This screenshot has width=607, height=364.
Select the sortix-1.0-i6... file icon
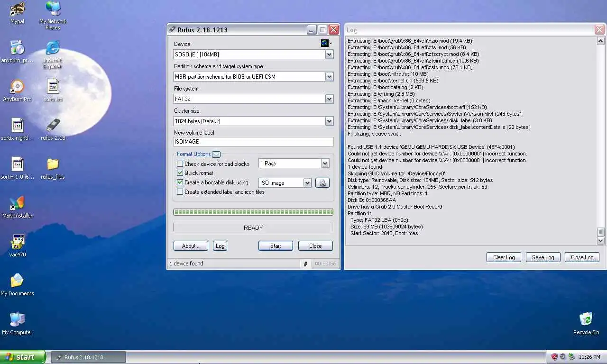pos(17,168)
